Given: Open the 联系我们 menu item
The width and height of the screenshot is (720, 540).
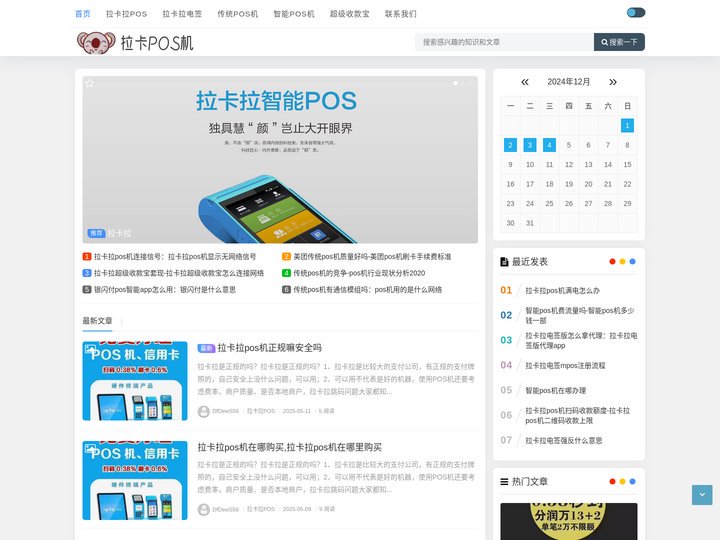Looking at the screenshot, I should [x=400, y=14].
